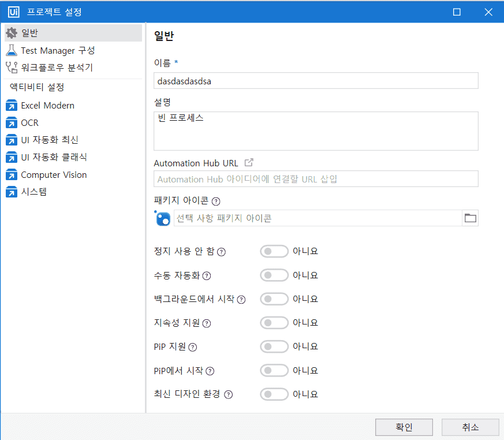504x440 pixels.
Task: Open the Automation Hub URL external link icon
Action: coord(249,163)
